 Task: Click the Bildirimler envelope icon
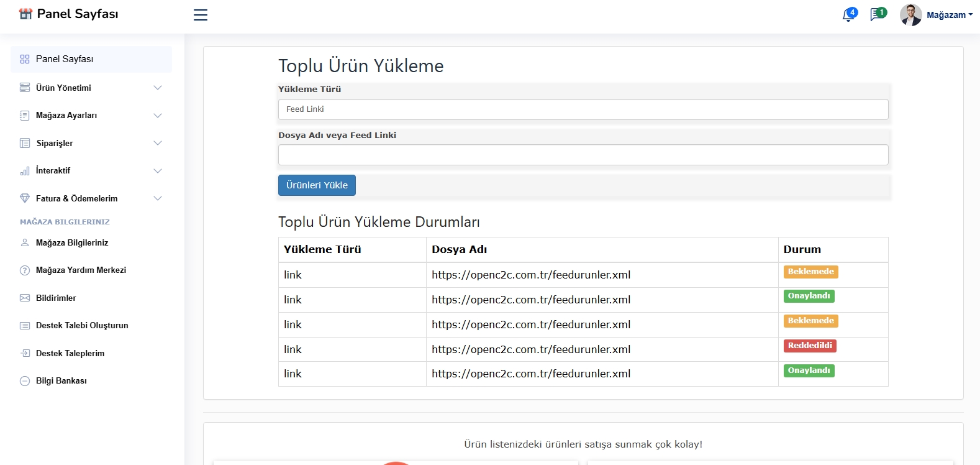click(x=25, y=298)
